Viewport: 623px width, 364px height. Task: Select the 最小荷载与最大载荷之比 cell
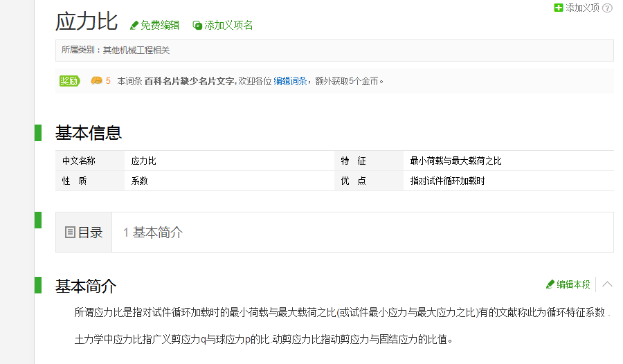pos(455,161)
